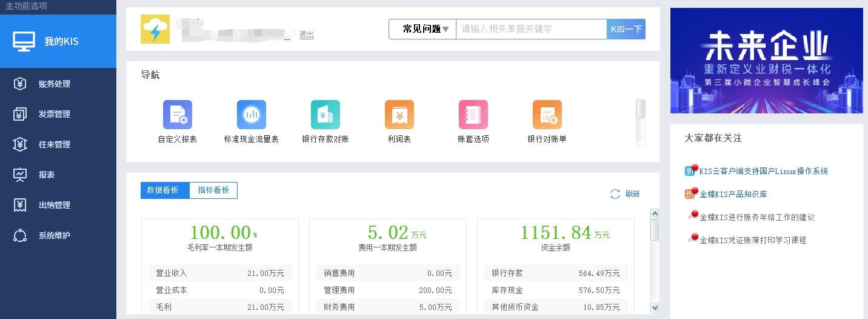Click the dashboard scrollbar down arrow
Image resolution: width=868 pixels, height=319 pixels.
[655, 308]
